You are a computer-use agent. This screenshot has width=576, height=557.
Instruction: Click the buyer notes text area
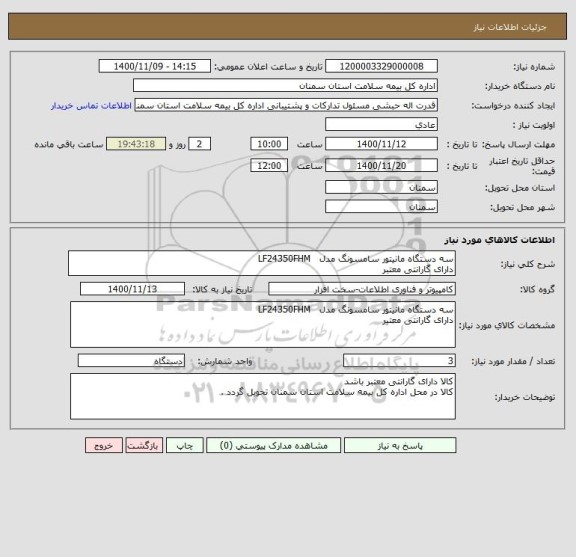tap(263, 396)
